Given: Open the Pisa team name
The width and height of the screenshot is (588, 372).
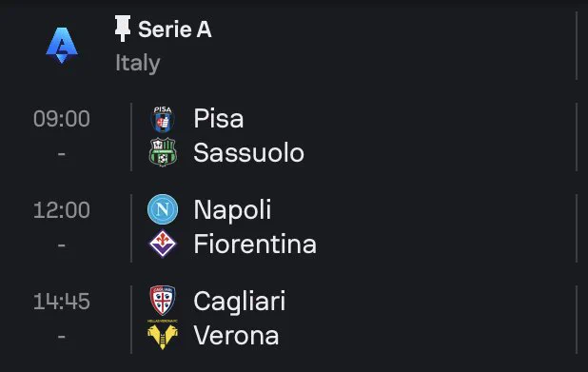Looking at the screenshot, I should pyautogui.click(x=219, y=119).
